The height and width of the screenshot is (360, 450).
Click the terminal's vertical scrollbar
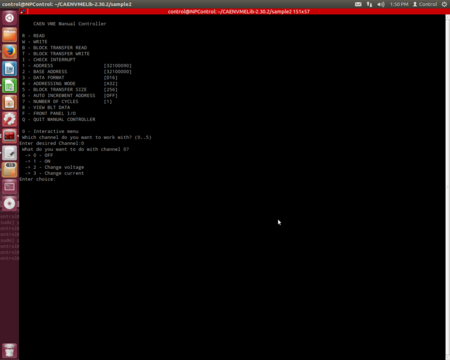coord(448,187)
